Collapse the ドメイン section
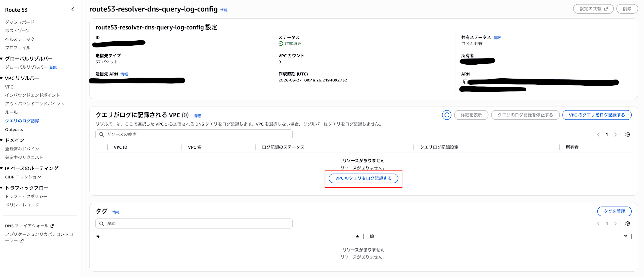 coord(2,140)
